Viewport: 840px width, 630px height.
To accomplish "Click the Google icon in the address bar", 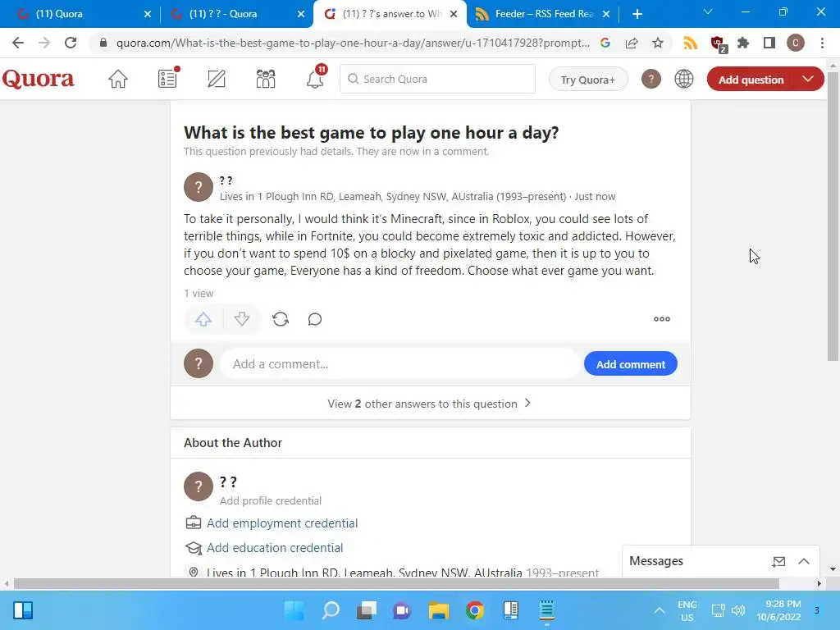I will 605,43.
